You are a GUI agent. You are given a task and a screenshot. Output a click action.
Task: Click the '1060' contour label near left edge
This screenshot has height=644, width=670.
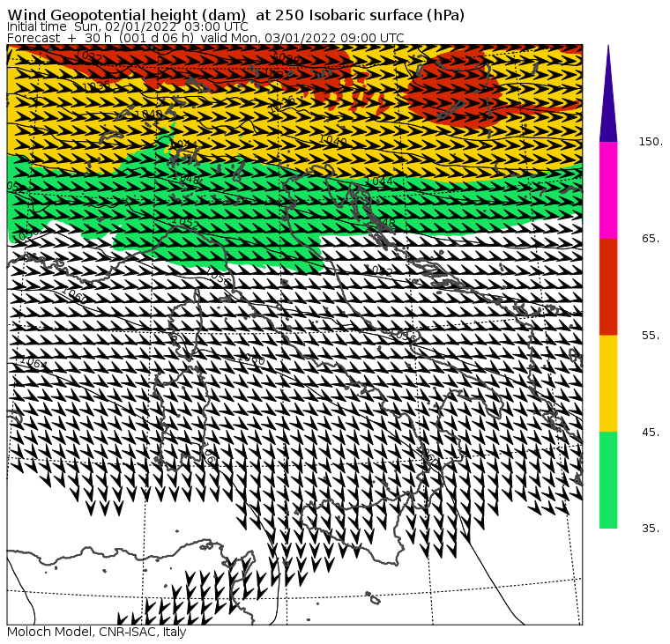74,295
